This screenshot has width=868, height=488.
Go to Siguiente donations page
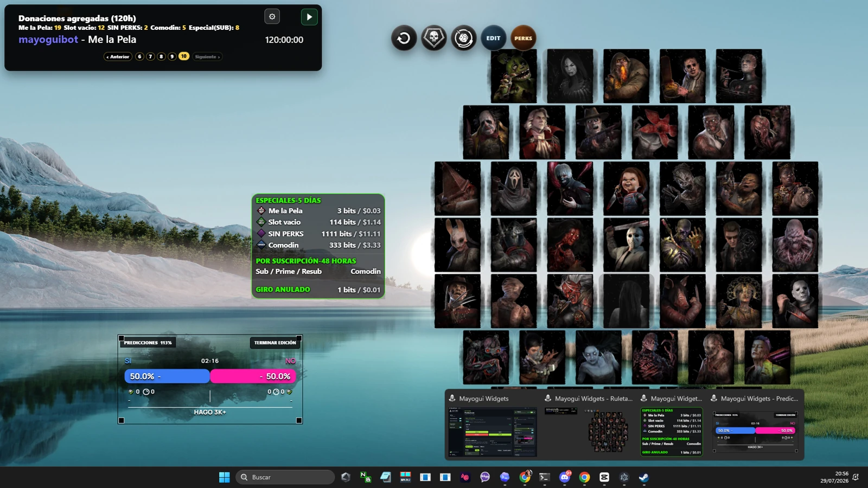pos(207,56)
